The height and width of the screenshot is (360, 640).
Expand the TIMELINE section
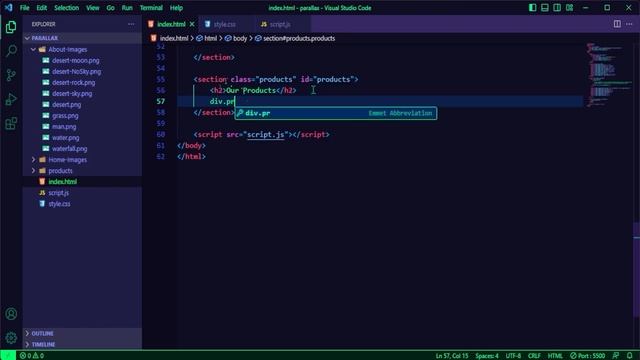click(82, 344)
